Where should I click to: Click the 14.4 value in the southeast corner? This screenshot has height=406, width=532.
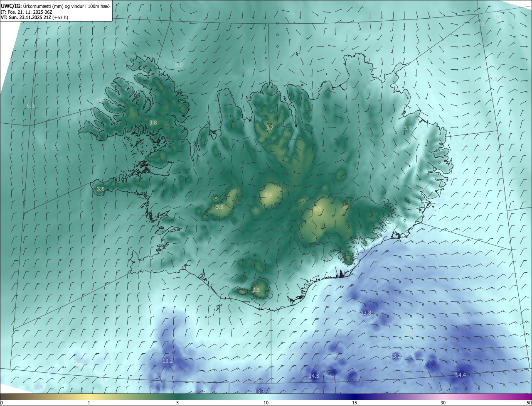(461, 375)
